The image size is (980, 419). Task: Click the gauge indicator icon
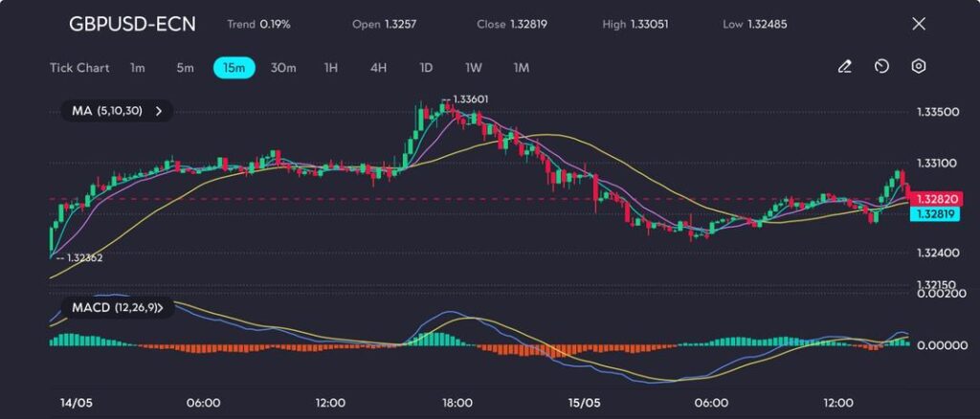click(881, 67)
